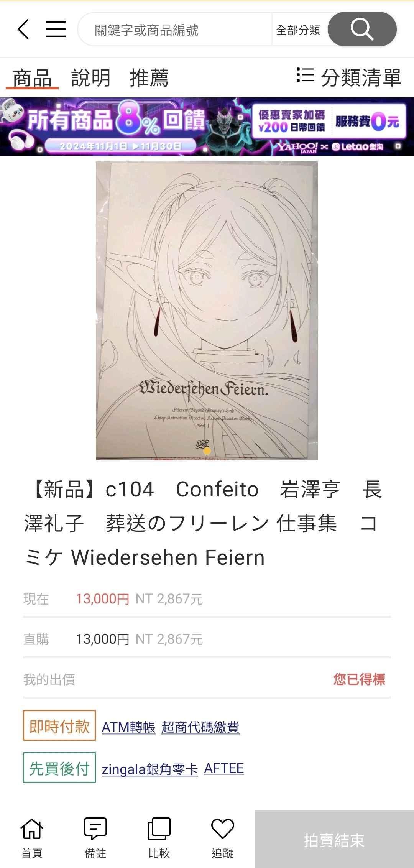Image resolution: width=414 pixels, height=868 pixels.
Task: Open the 超商代碼繳費 link
Action: (200, 727)
